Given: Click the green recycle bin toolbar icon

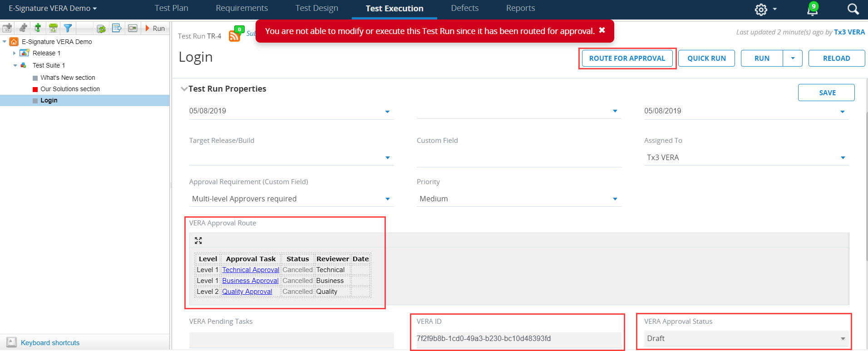Looking at the screenshot, I should pyautogui.click(x=53, y=28).
